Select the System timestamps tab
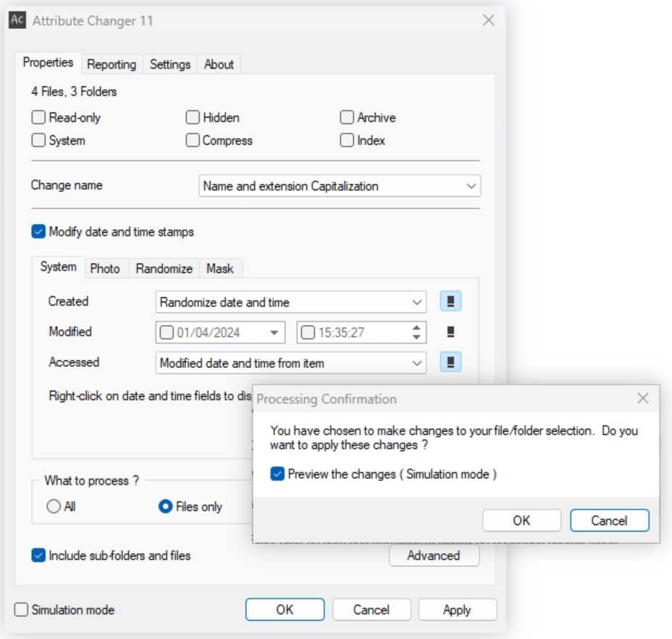The height and width of the screenshot is (639, 672). pyautogui.click(x=58, y=267)
